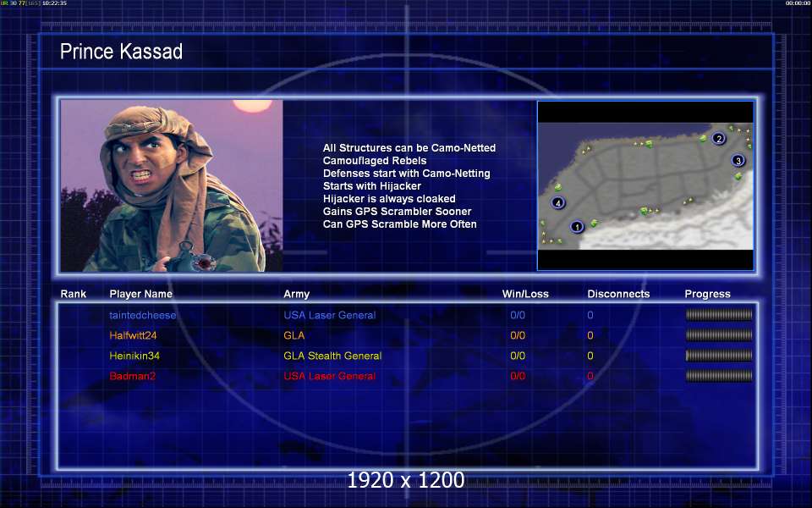
Task: Click Badman2's disconnects value
Action: tap(590, 376)
